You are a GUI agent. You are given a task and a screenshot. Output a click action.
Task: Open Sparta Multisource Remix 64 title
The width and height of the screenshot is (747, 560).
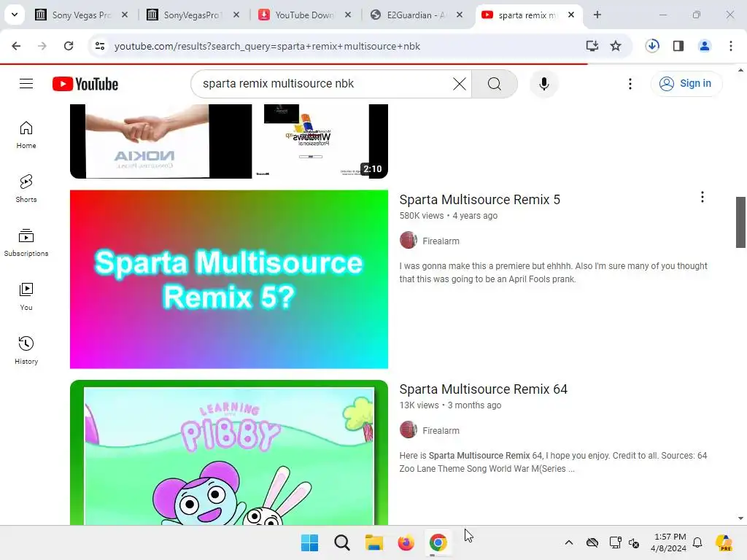click(x=483, y=389)
